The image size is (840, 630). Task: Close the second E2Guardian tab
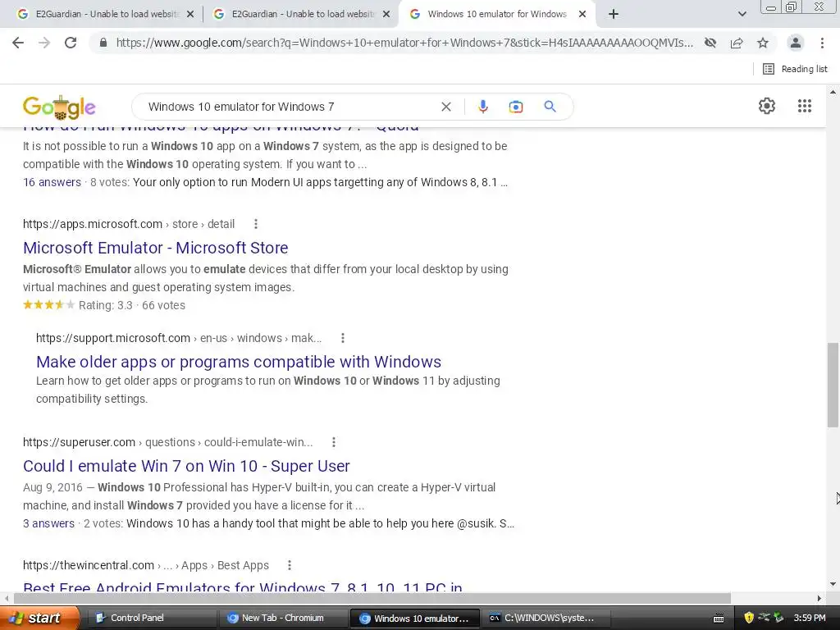(x=386, y=15)
